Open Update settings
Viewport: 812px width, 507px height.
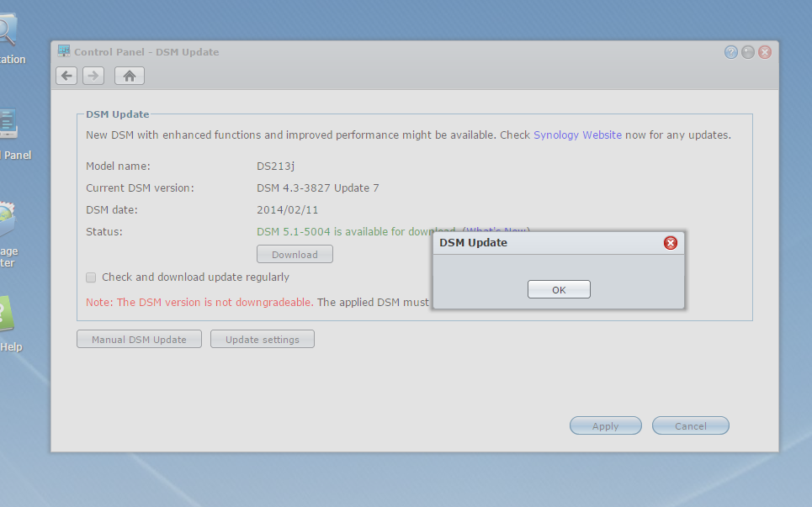[263, 340]
